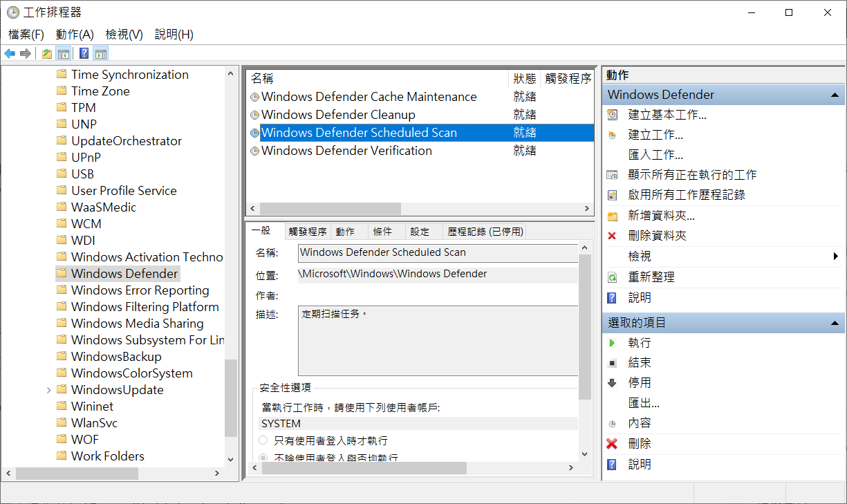
Task: Sort by the 名稱 column header
Action: coord(378,79)
